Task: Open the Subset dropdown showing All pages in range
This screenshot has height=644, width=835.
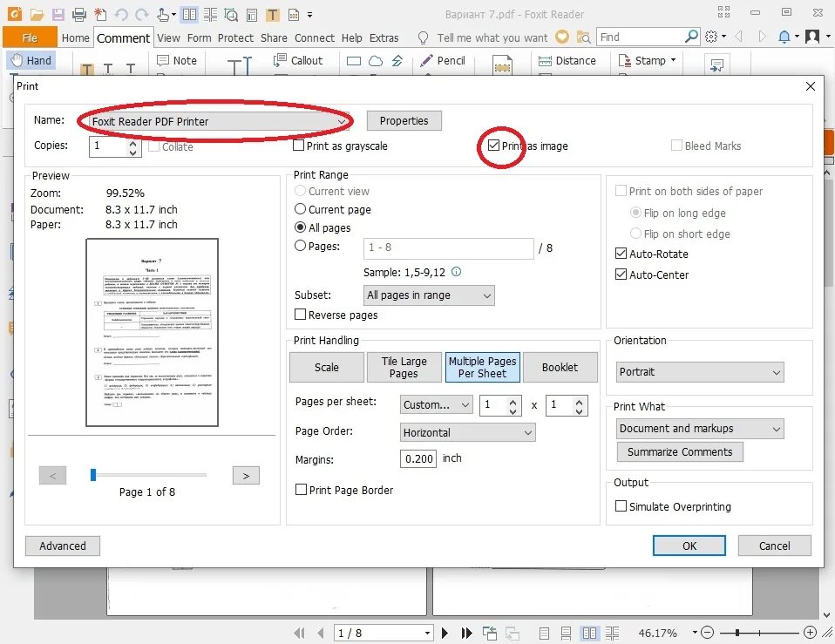Action: [429, 295]
